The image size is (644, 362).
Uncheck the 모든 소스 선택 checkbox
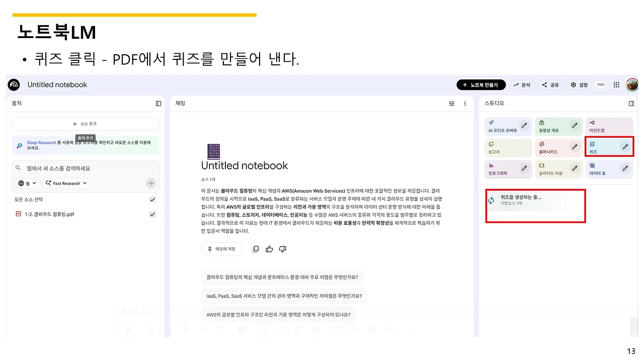(152, 199)
